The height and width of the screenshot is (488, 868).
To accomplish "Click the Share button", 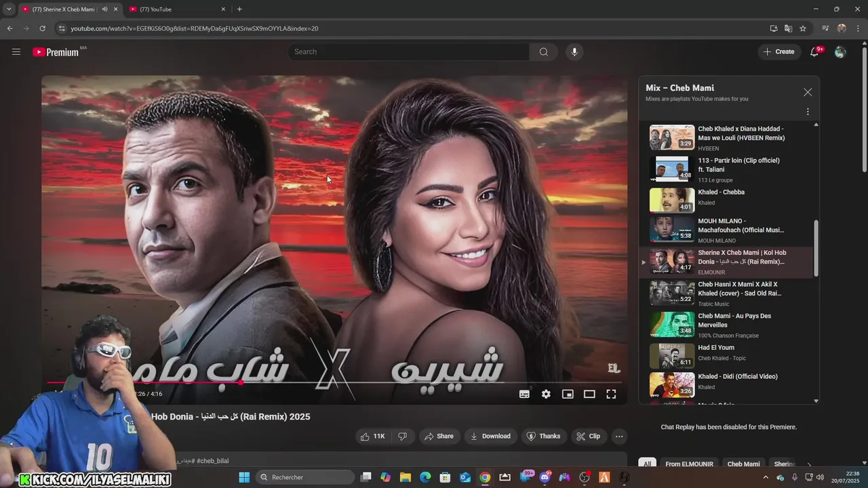I will click(439, 436).
